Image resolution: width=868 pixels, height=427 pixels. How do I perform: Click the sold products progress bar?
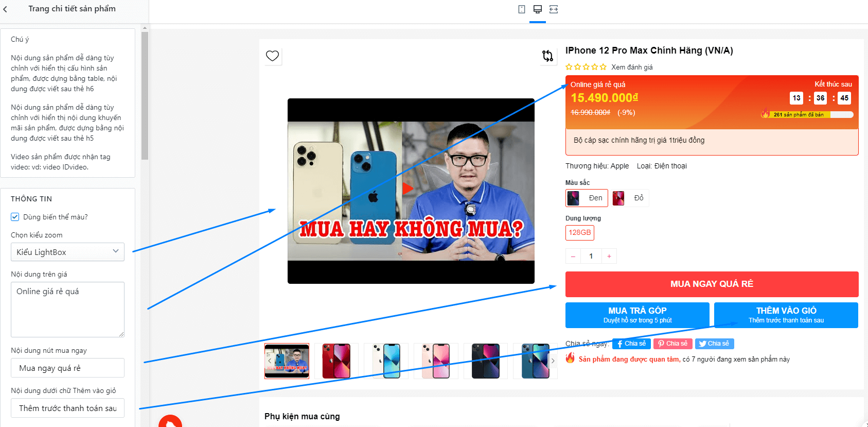810,114
